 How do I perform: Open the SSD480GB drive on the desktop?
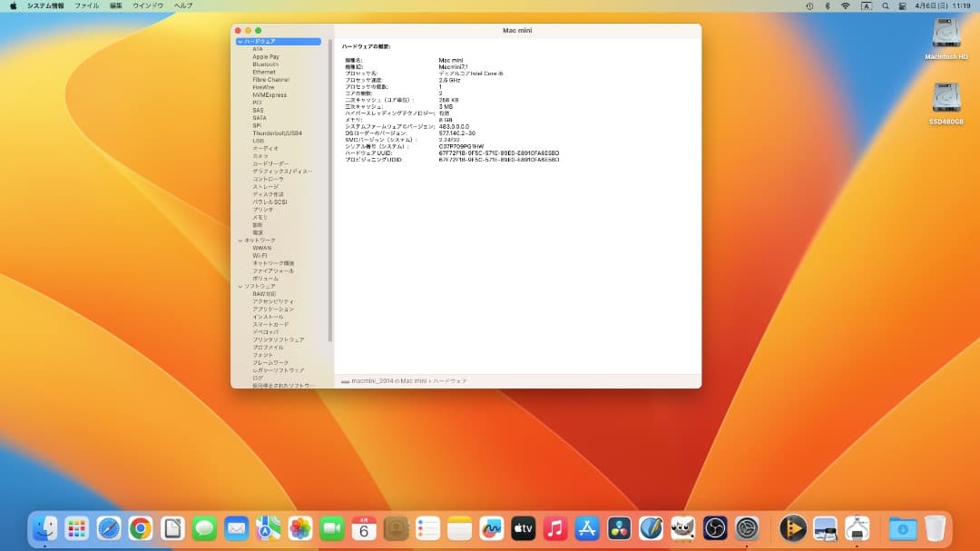946,95
